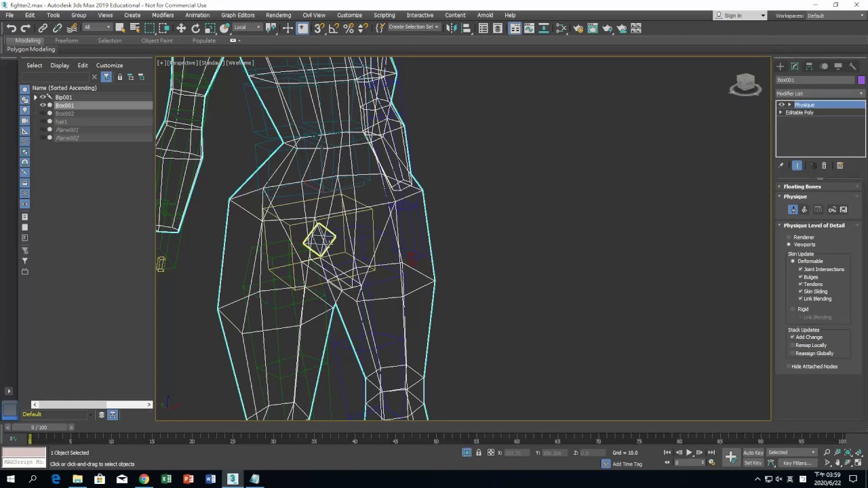
Task: Toggle the 3D Snaps icon
Action: (319, 28)
